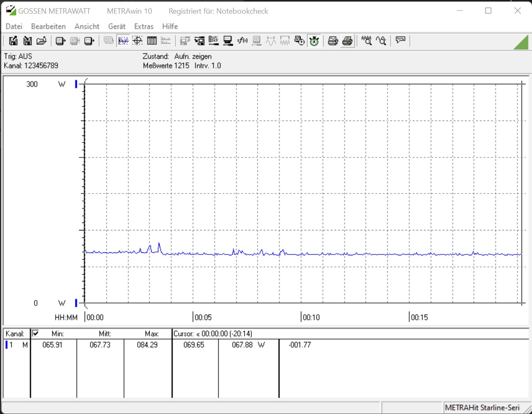Click the 00:10 time axis marker

(311, 318)
